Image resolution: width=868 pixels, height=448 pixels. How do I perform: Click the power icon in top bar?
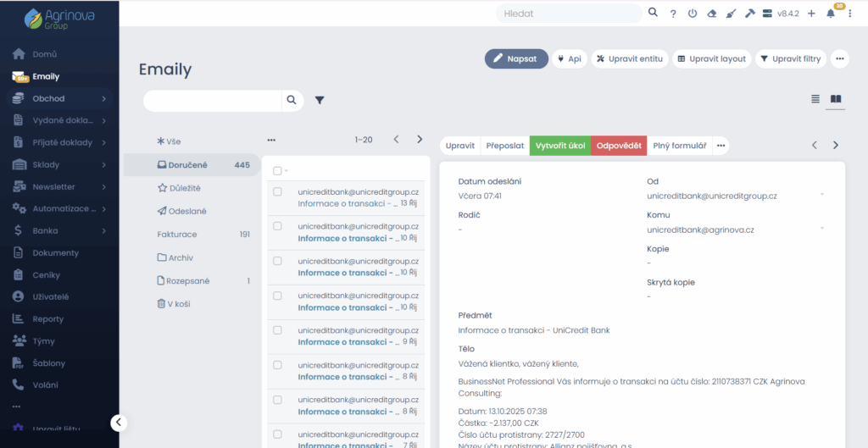[x=692, y=14]
